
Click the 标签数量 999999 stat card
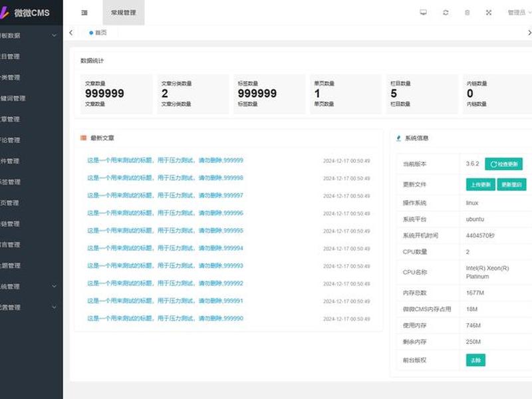tap(269, 94)
